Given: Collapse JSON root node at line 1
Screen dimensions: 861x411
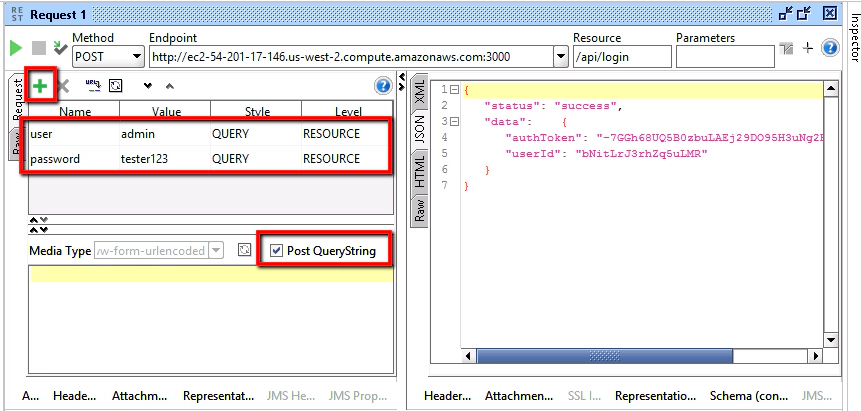Looking at the screenshot, I should [454, 90].
